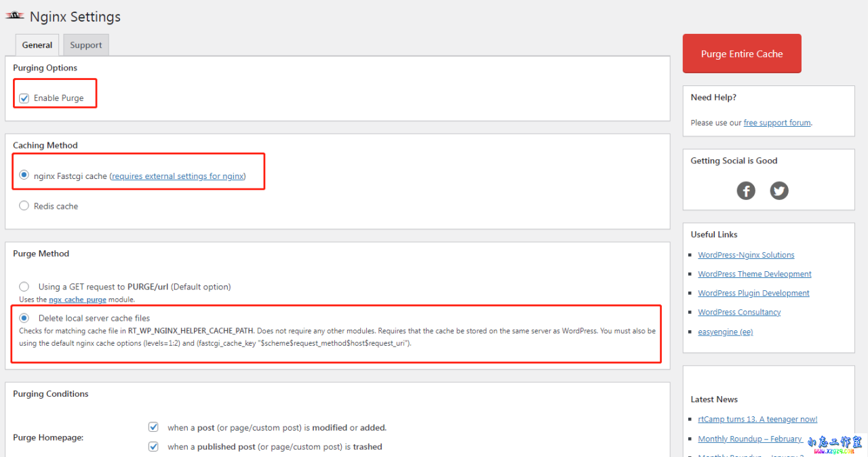This screenshot has height=457, width=868.
Task: Select the Redis cache radio option
Action: (24, 206)
